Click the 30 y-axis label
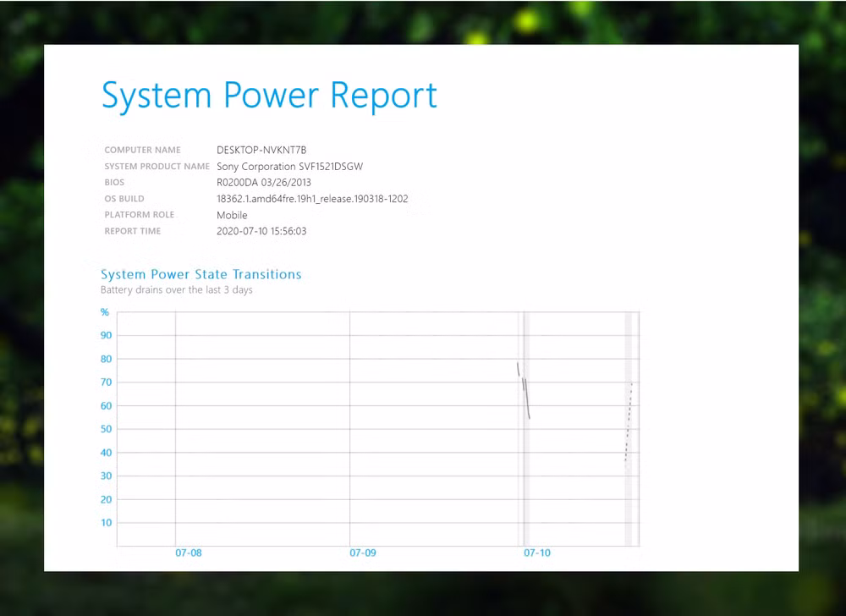 [x=107, y=476]
